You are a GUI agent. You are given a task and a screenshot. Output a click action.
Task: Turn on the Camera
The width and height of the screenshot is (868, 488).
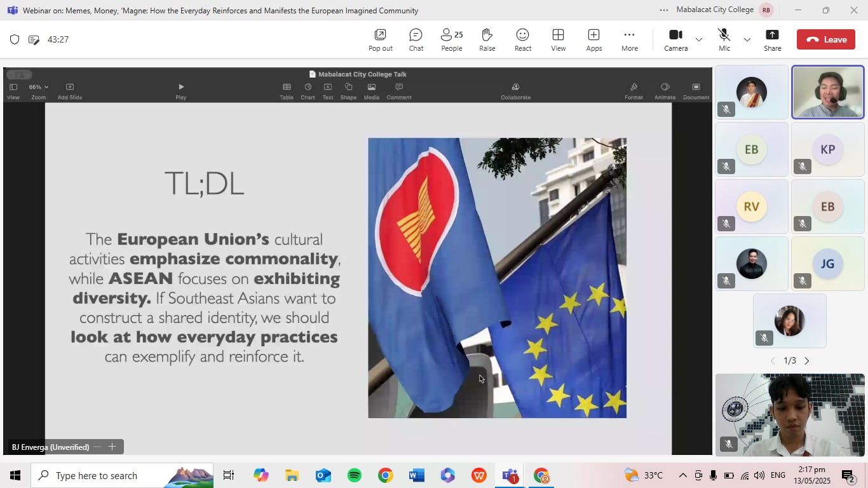676,39
